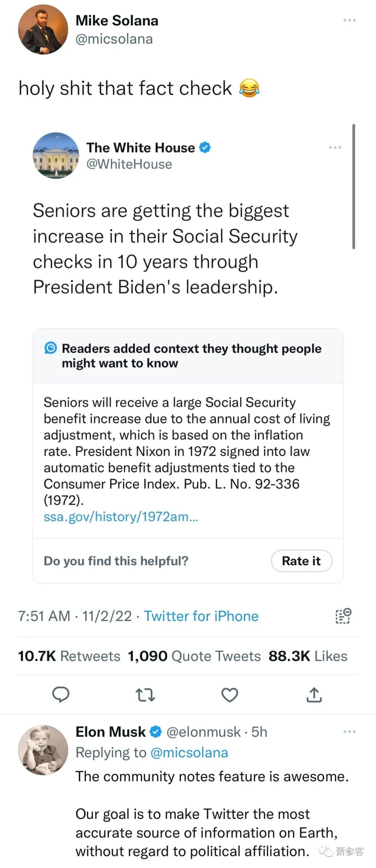Viewport: 376px width, 868px height.
Task: Click the Rate it button
Action: pyautogui.click(x=301, y=561)
